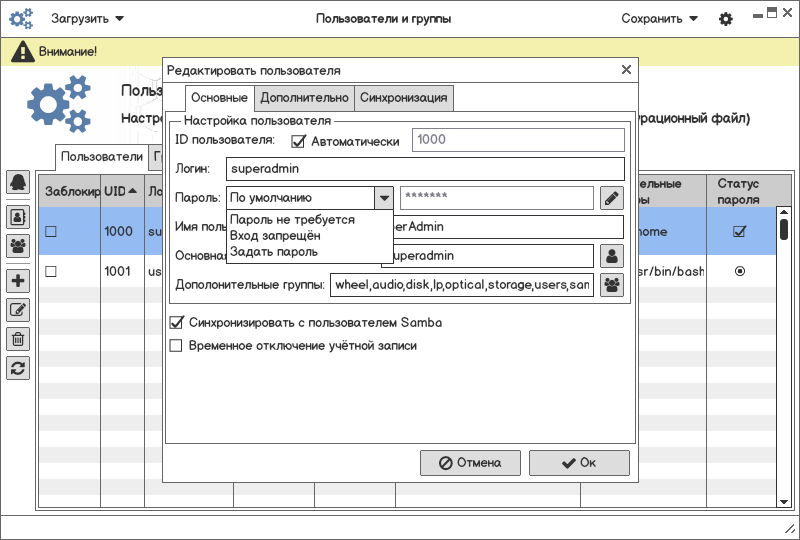The image size is (800, 540).
Task: Sort table by UID column header
Action: [122, 191]
